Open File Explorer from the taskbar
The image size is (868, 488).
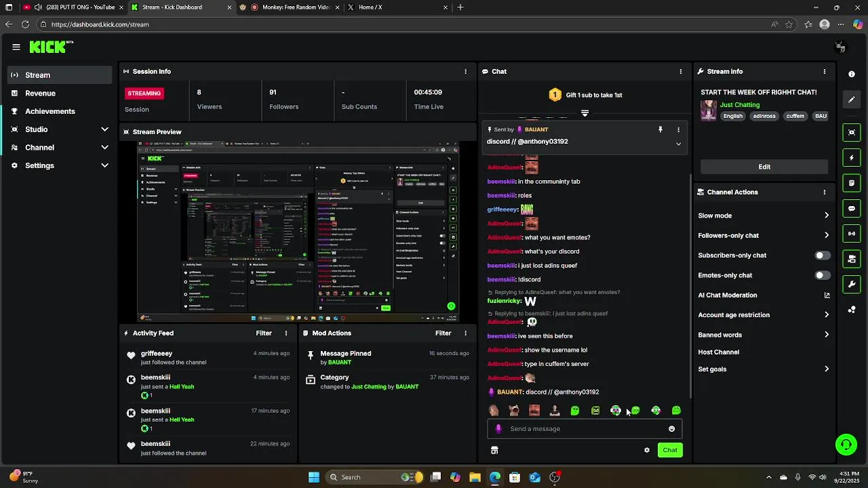(x=475, y=477)
